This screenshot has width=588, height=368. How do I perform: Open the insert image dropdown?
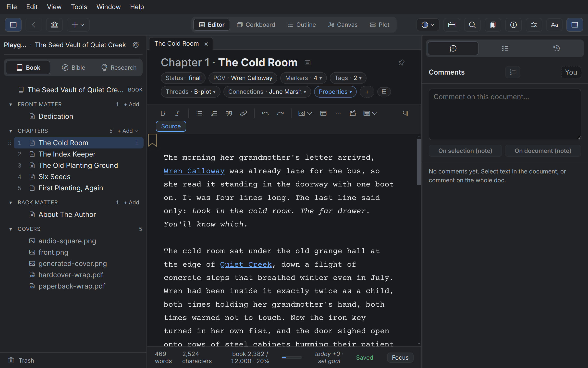[305, 113]
